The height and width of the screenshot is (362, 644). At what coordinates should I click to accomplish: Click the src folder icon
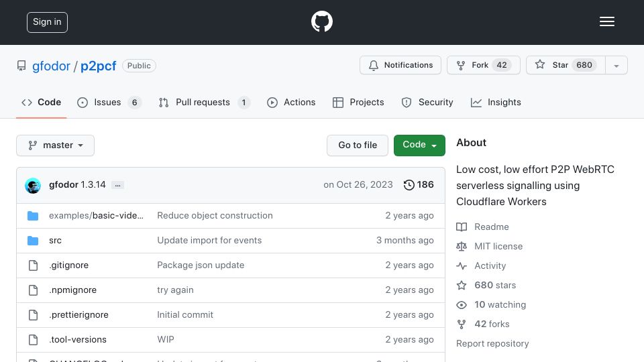coord(33,241)
